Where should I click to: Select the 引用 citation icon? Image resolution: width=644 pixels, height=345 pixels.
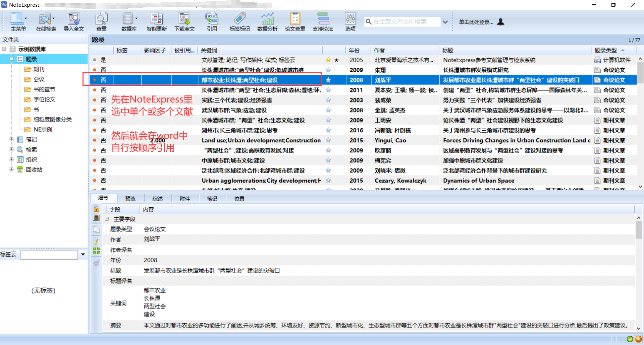coord(212,21)
